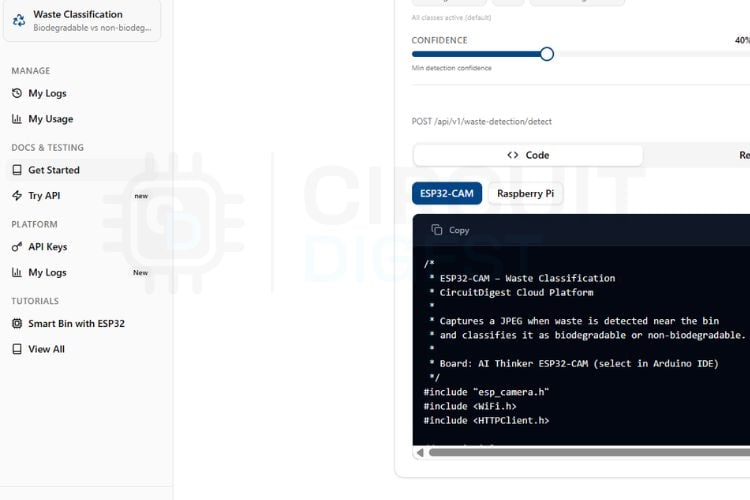Image resolution: width=750 pixels, height=500 pixels.
Task: Select the Waste Classification project card
Action: (82, 20)
